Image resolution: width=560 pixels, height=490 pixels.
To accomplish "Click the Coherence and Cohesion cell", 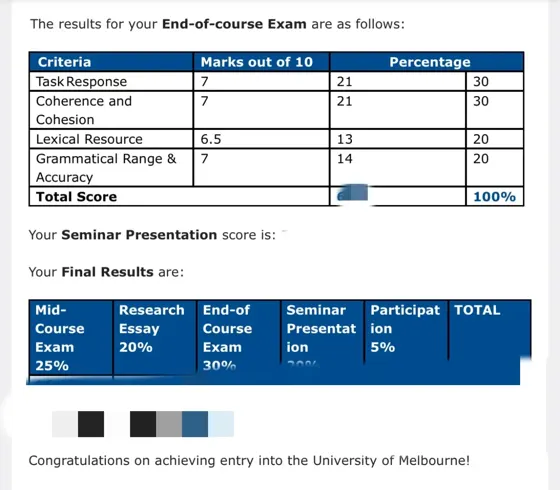I will coord(111,110).
